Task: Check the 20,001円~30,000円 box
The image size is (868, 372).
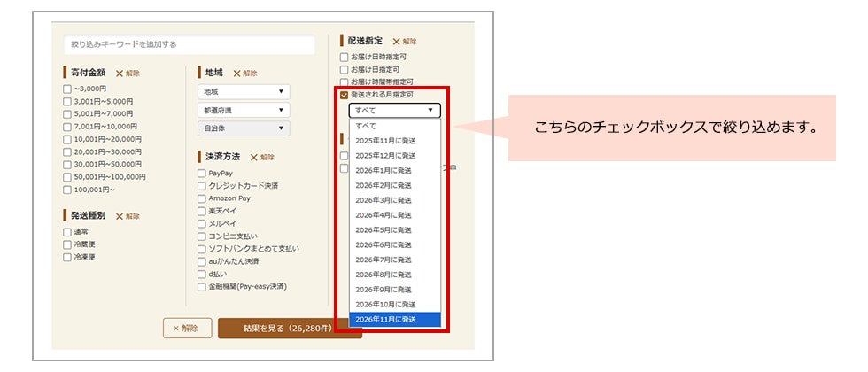Action: 67,151
